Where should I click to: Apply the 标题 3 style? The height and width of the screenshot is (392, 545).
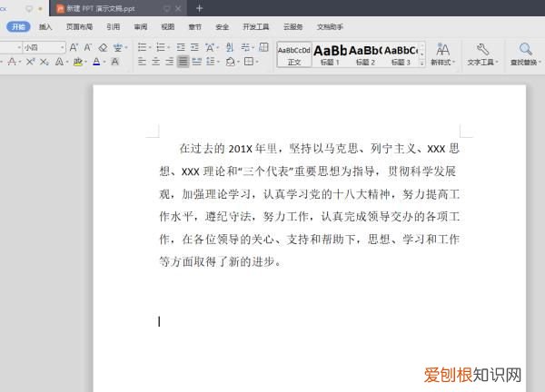click(401, 54)
